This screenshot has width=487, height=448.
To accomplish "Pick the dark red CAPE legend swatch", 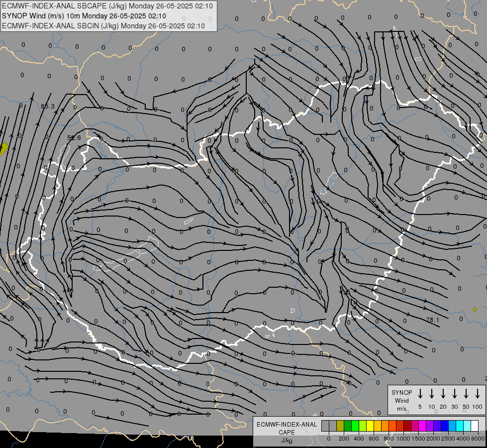I will 407,426.
